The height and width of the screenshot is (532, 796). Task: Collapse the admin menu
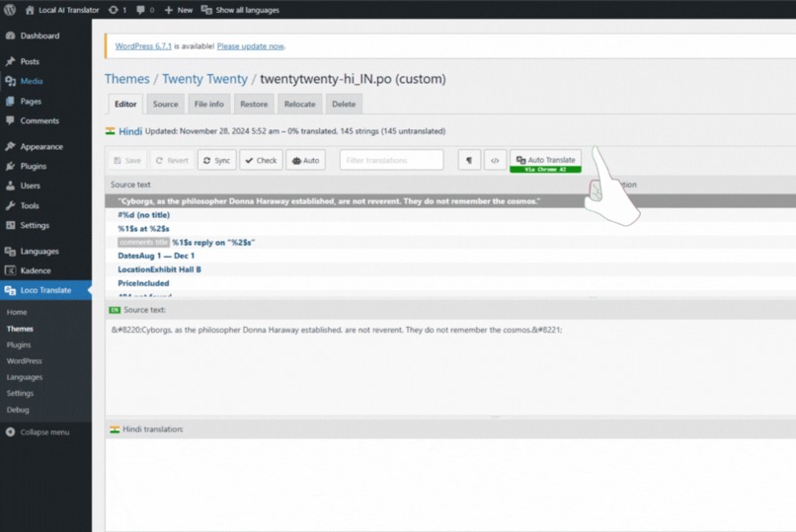click(39, 432)
